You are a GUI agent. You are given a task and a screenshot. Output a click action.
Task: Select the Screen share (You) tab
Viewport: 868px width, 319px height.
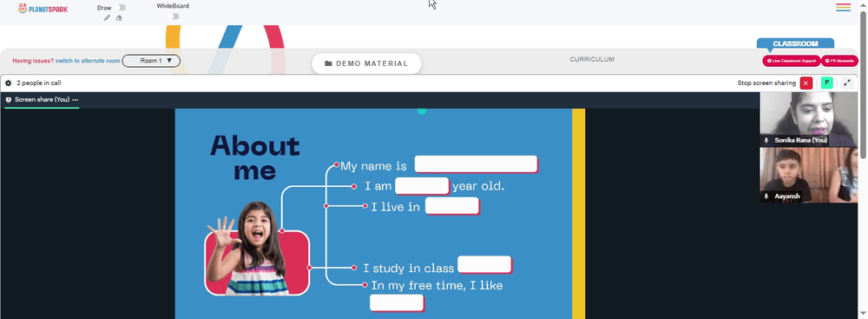pos(42,100)
